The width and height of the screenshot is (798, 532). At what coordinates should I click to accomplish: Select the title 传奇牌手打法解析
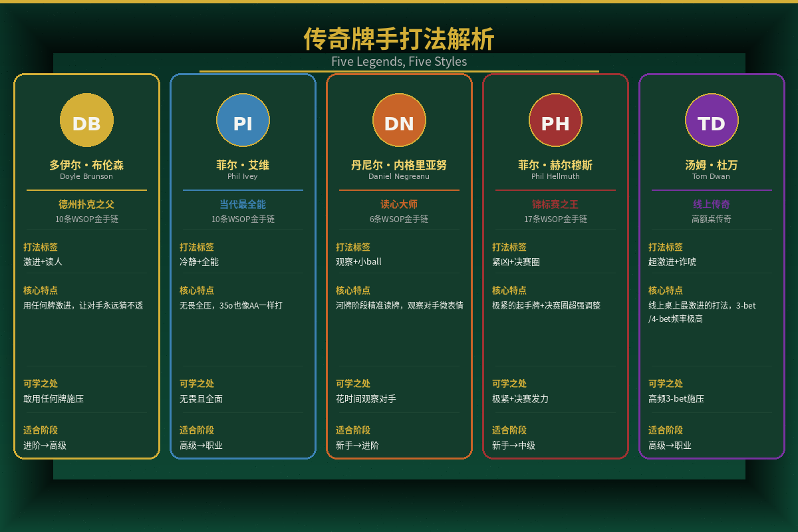coord(399,39)
